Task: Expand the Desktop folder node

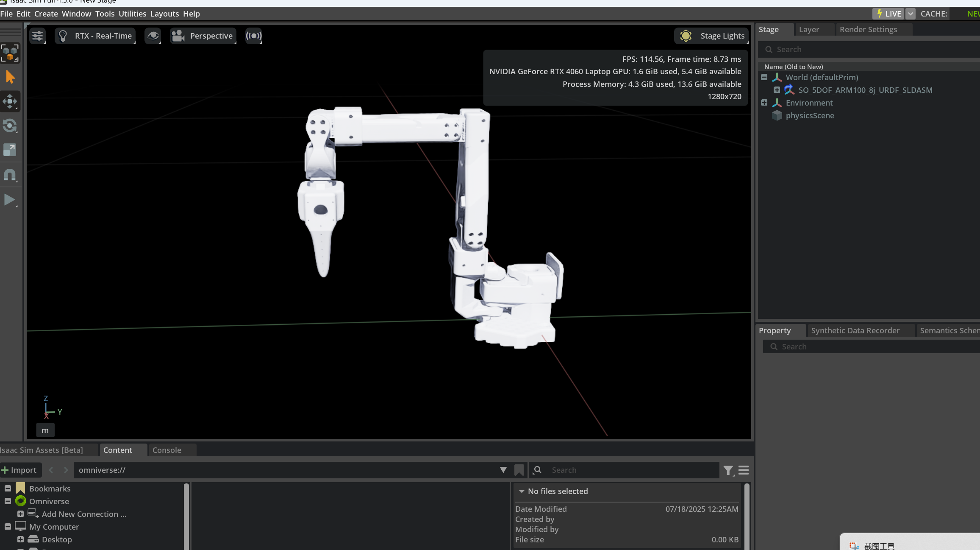Action: [20, 539]
